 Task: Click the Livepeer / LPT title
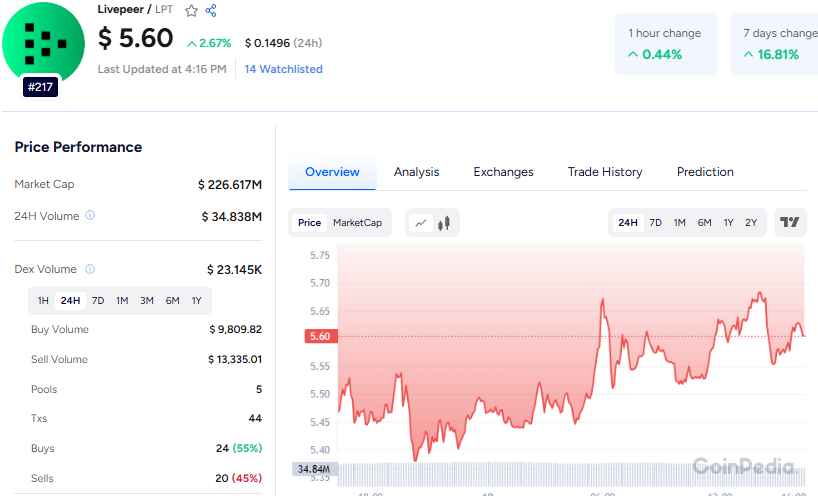pyautogui.click(x=135, y=10)
